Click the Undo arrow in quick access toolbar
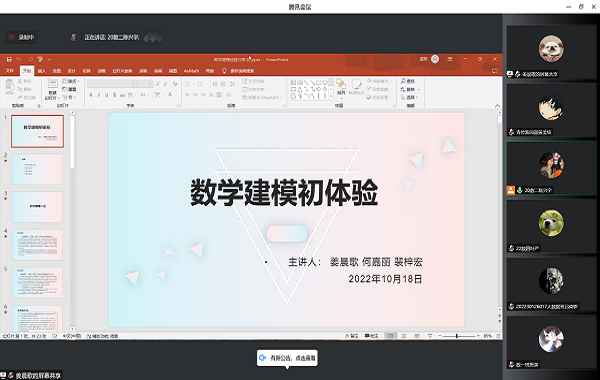This screenshot has height=380, width=600. (18, 59)
